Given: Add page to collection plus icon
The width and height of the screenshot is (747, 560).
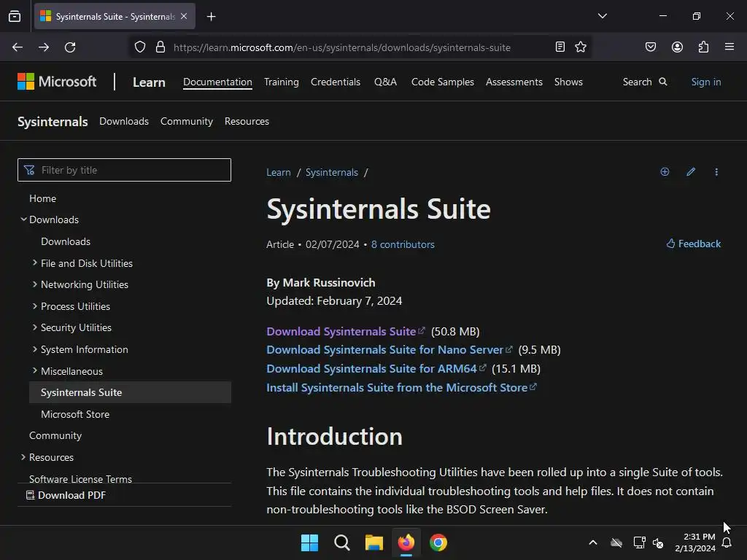Looking at the screenshot, I should (665, 172).
